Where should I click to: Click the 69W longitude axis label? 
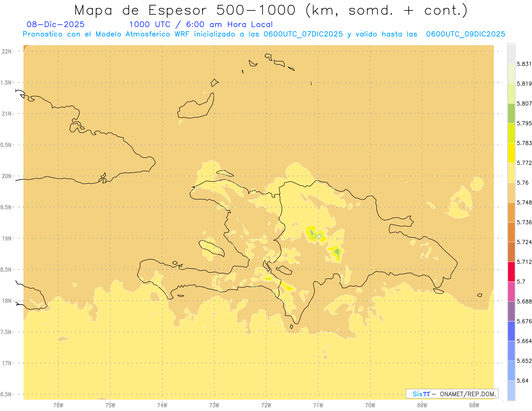click(422, 405)
